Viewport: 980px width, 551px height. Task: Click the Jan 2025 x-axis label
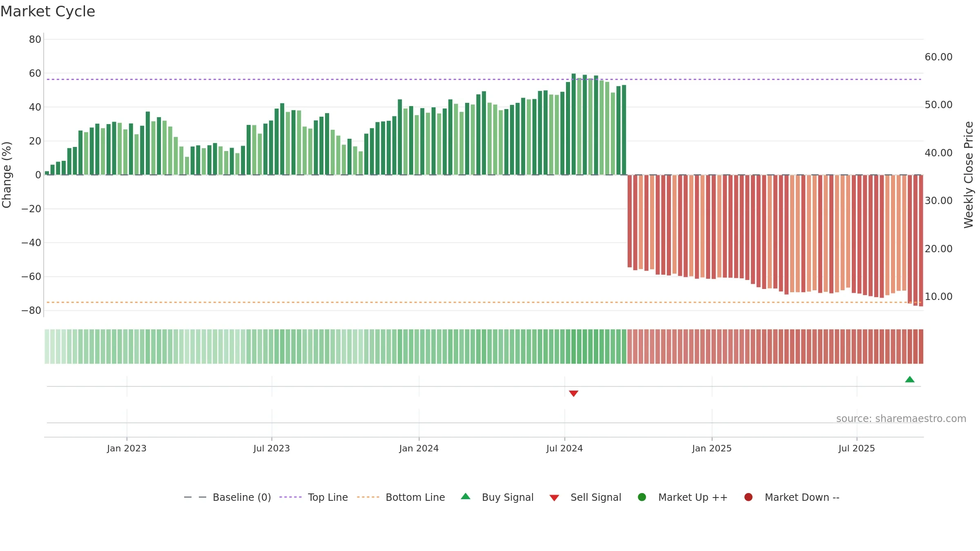point(712,448)
